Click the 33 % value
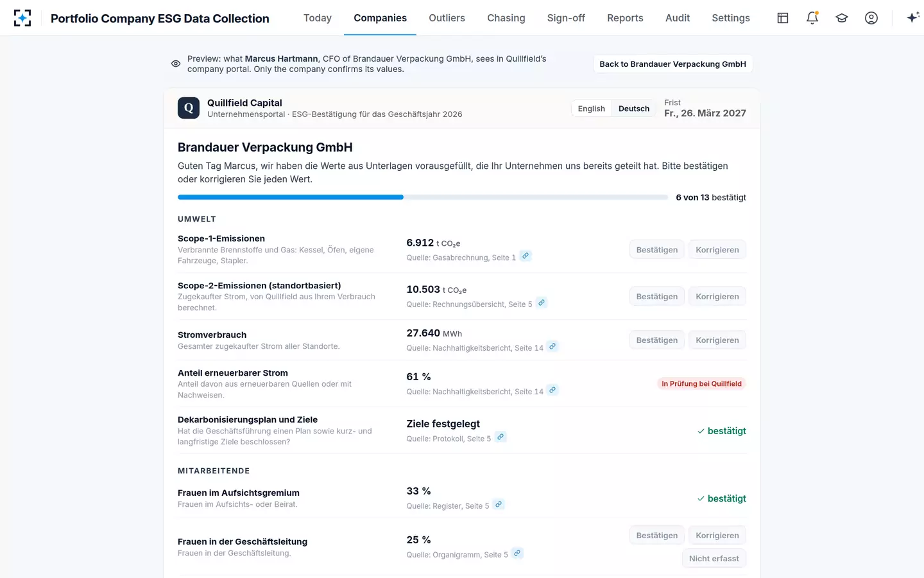Image resolution: width=924 pixels, height=578 pixels. 418,491
